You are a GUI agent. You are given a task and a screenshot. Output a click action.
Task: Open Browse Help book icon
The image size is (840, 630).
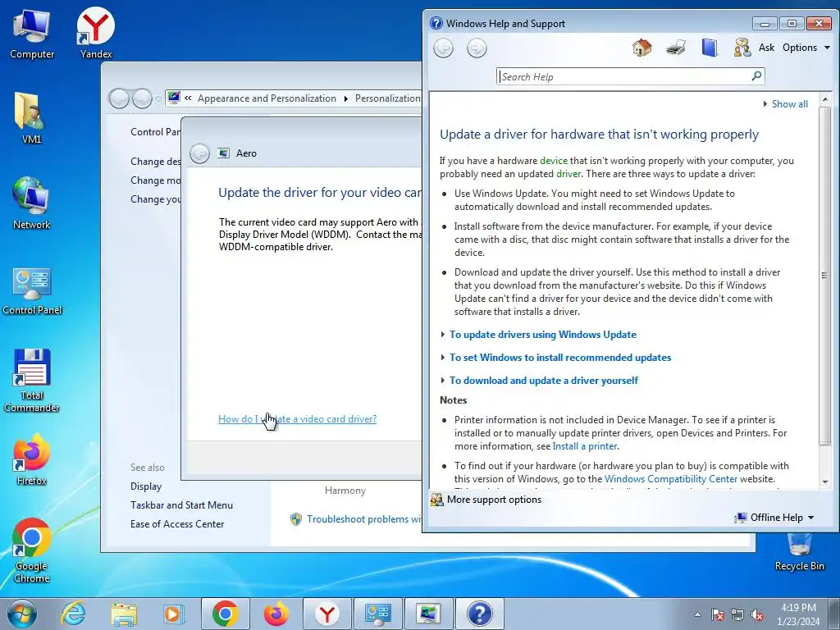coord(710,48)
